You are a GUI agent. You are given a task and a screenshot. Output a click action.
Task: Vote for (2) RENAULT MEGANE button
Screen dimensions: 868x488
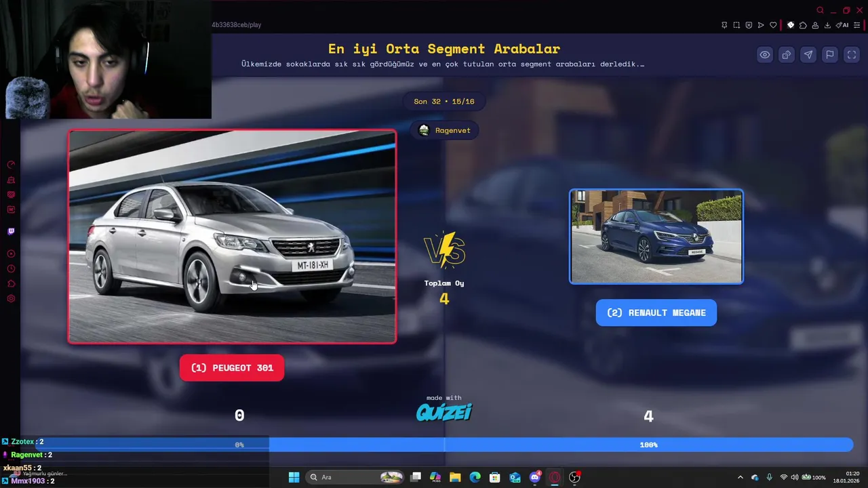[656, 312]
